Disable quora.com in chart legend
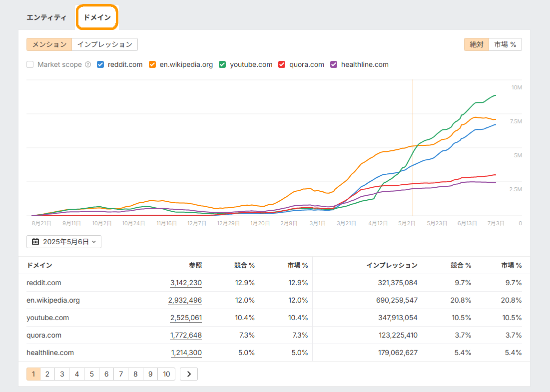 point(282,64)
